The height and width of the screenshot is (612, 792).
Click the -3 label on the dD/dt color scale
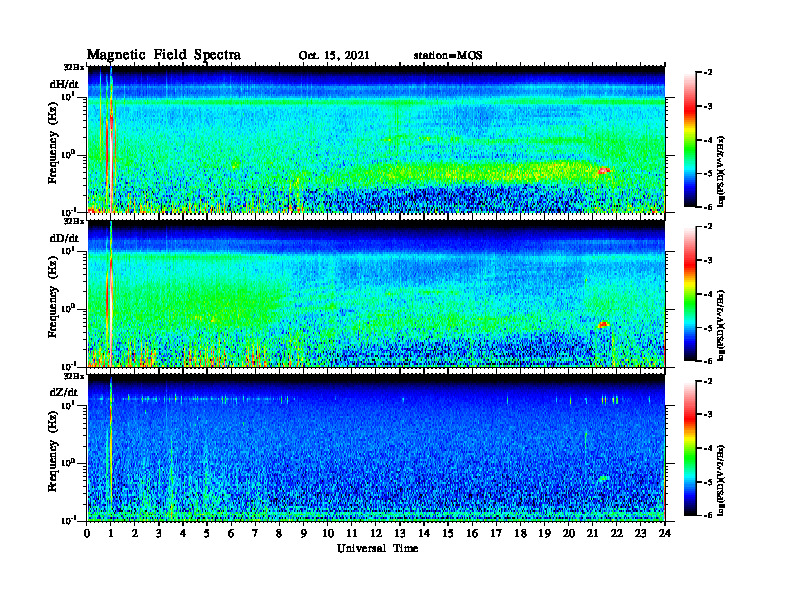708,261
